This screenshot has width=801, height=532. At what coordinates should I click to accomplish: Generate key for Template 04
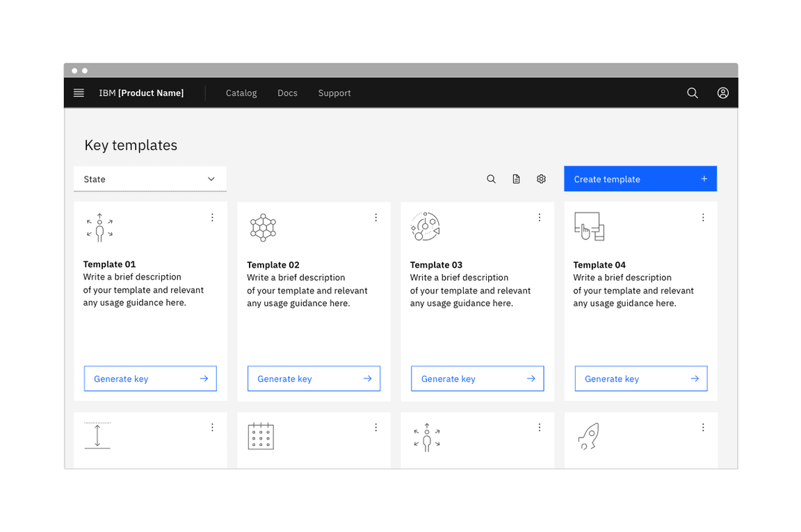click(640, 379)
